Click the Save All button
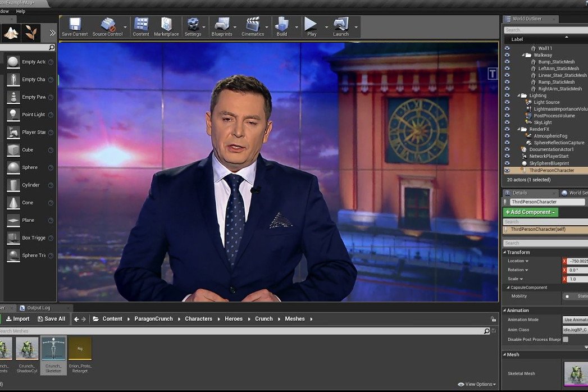This screenshot has width=588, height=392. click(x=51, y=319)
